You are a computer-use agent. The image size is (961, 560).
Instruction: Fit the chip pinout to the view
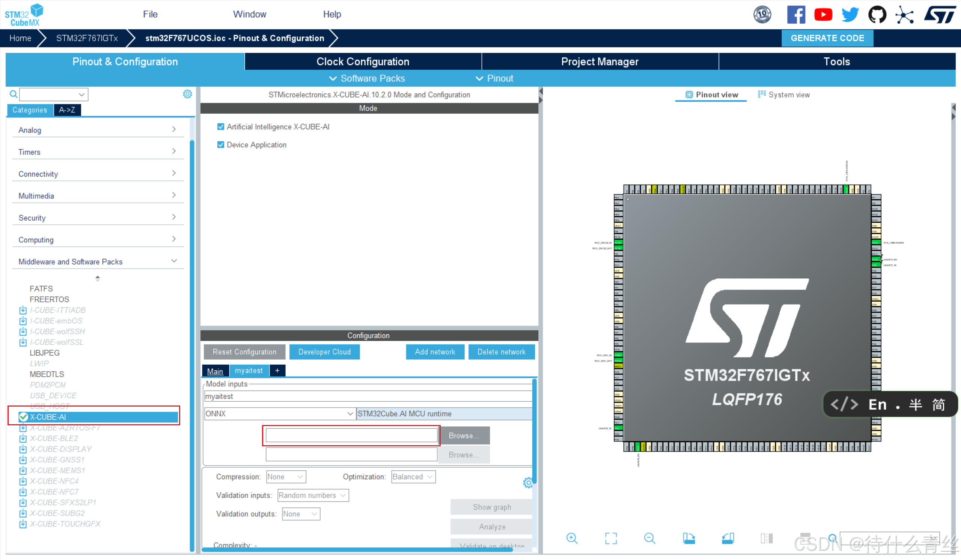click(610, 538)
